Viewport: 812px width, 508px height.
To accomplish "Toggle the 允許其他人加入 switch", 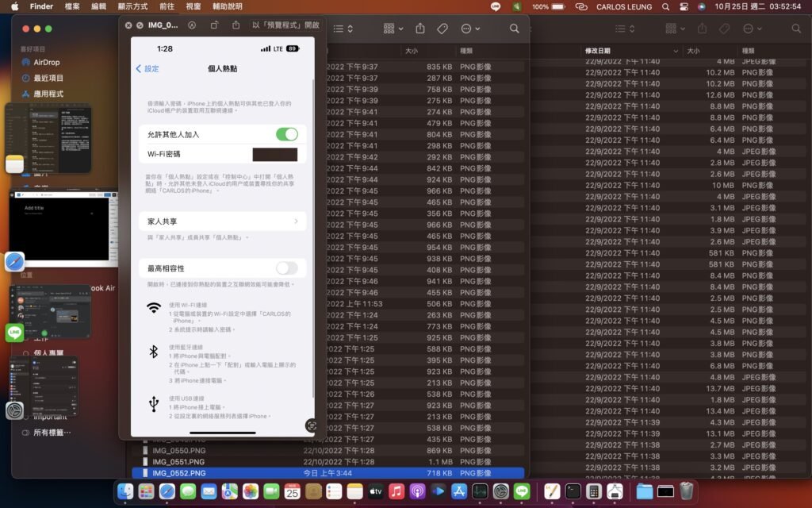I will [x=286, y=134].
